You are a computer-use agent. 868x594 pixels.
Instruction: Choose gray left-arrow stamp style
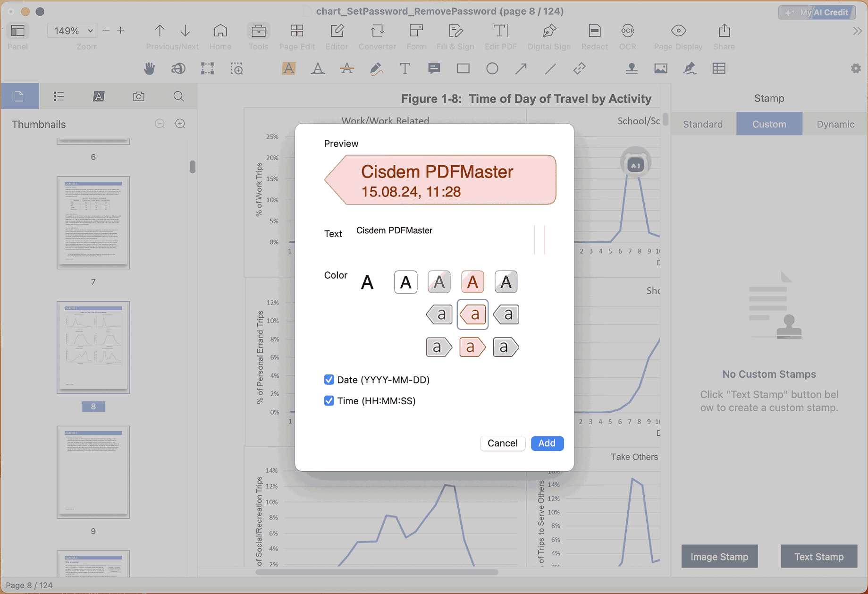click(439, 314)
